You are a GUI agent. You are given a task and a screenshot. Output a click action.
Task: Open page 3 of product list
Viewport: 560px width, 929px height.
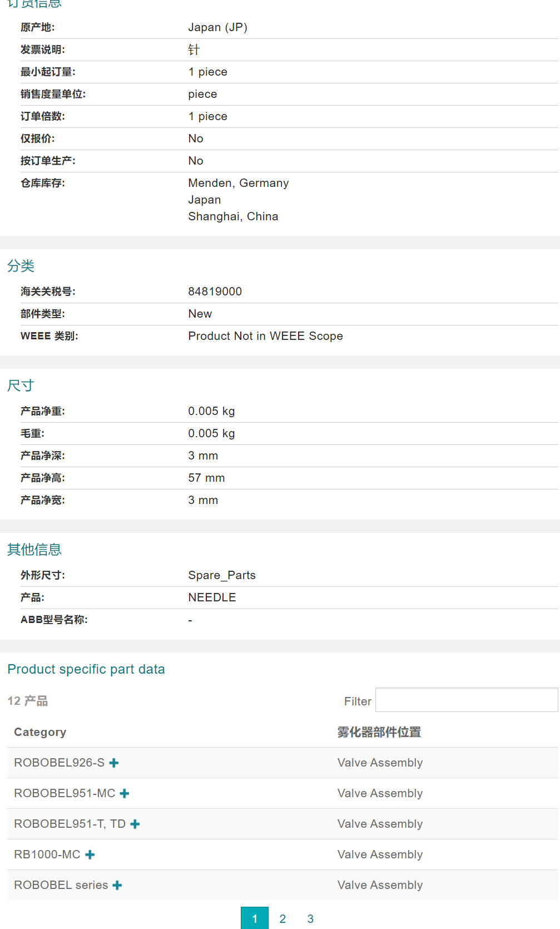click(x=310, y=918)
